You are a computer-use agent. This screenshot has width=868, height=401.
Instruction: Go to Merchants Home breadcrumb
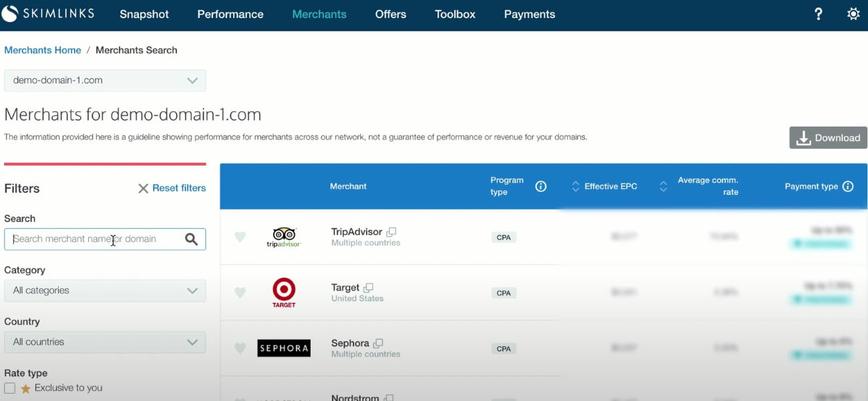point(43,50)
